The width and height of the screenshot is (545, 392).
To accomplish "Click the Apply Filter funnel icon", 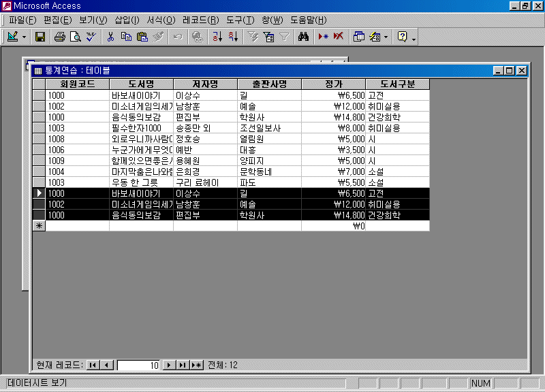I will click(284, 37).
